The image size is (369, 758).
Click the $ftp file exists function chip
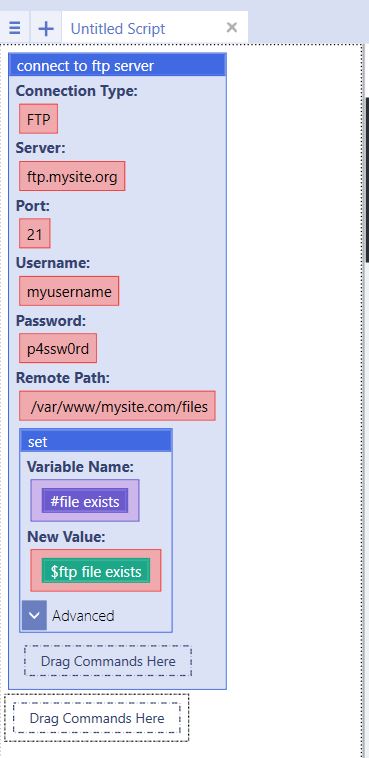pos(96,571)
